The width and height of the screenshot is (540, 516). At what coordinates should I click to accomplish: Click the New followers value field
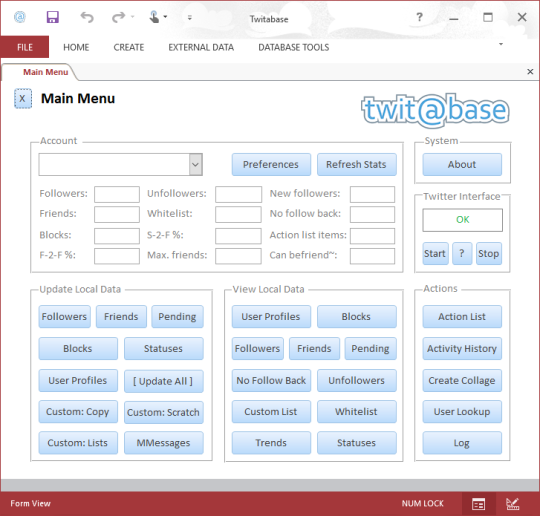click(x=372, y=194)
